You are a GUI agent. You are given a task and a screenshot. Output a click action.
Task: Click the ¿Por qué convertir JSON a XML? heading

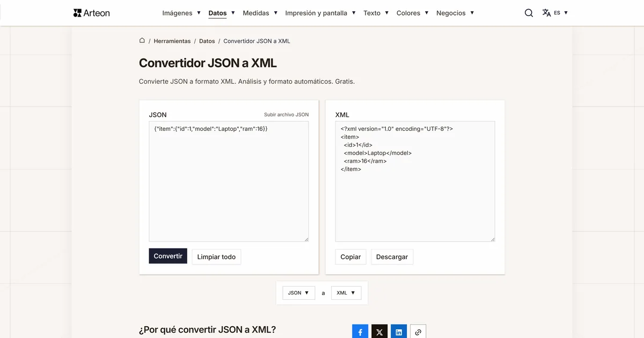(x=207, y=329)
